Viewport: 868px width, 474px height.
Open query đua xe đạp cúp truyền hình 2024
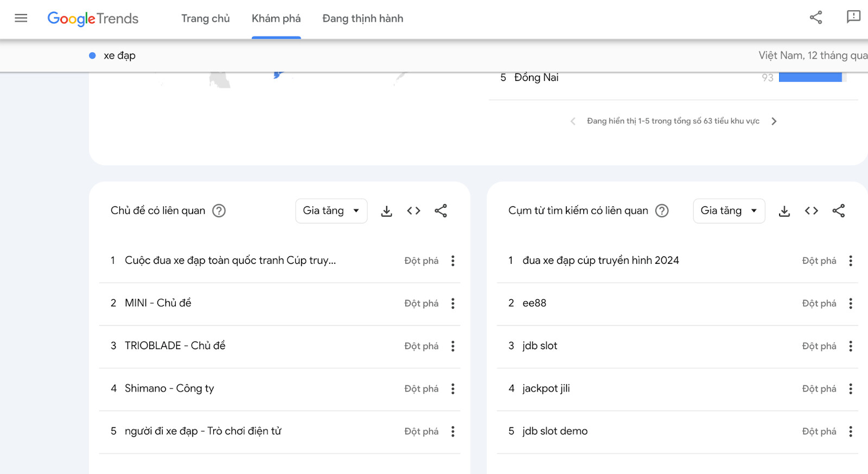pos(601,261)
